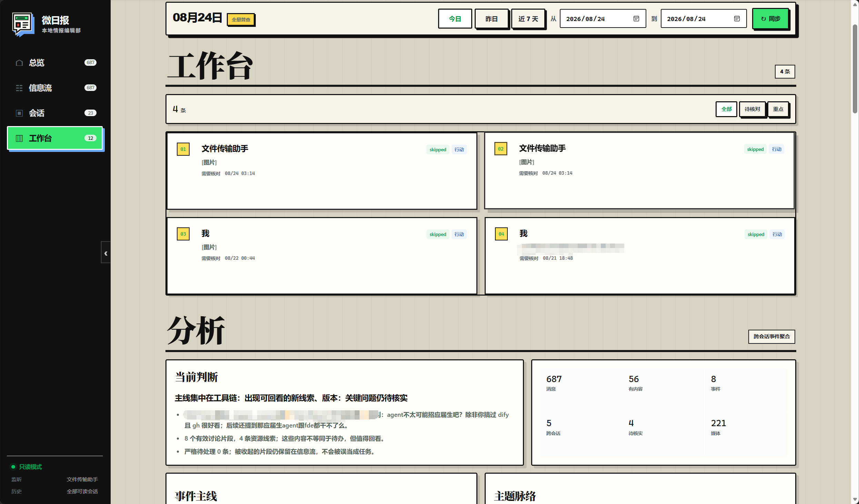Select the 重点 filter tab
This screenshot has height=504, width=859.
click(778, 109)
